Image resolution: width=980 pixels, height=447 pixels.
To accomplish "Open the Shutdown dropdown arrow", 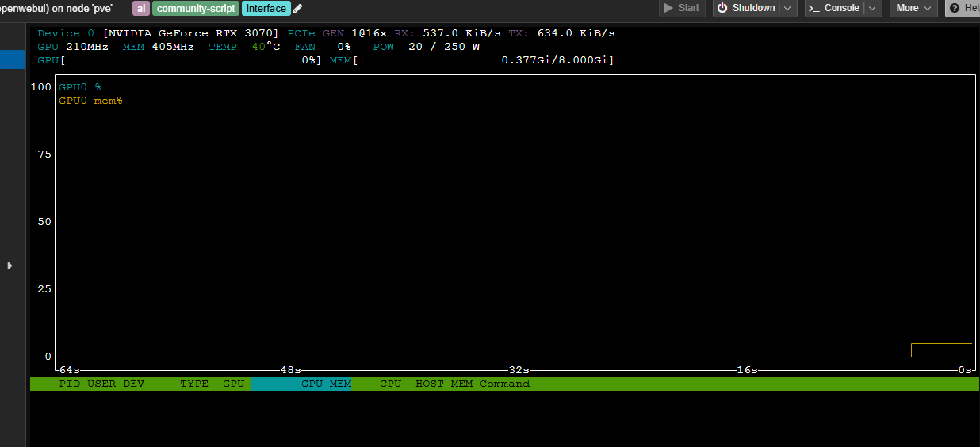I will [788, 8].
